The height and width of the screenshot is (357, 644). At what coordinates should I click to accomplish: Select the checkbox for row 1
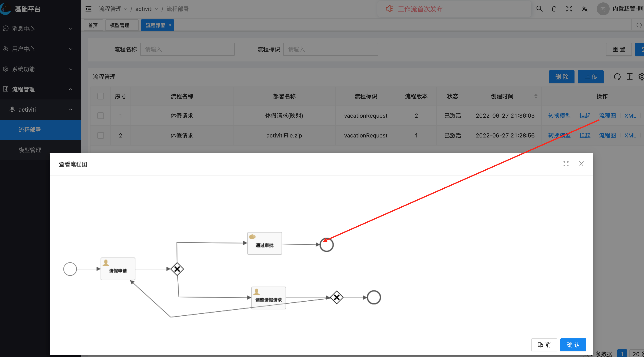[101, 116]
